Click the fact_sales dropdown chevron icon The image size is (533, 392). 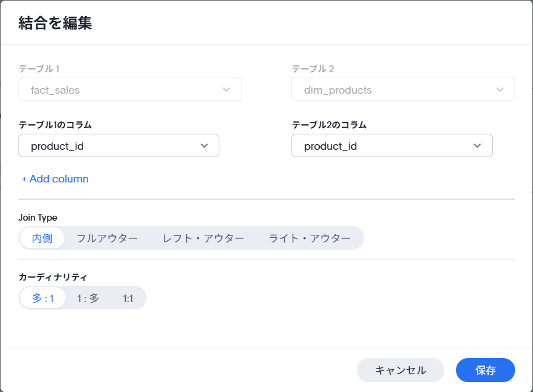226,90
